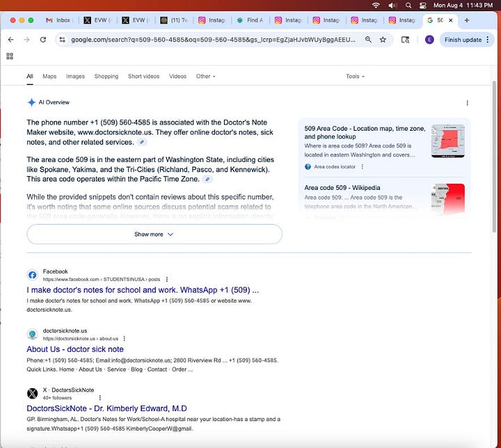Open three-dot menu for doctorsicknote.us result
The height and width of the screenshot is (448, 501).
point(125,338)
